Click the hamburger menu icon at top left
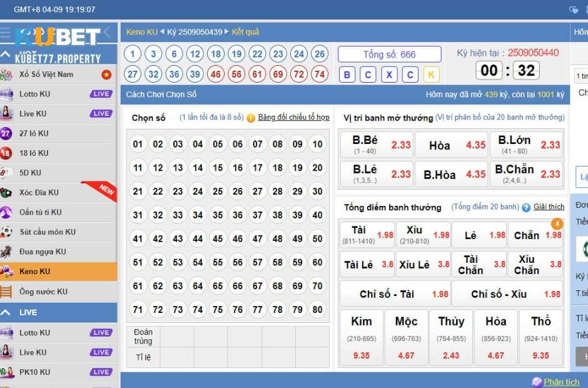The height and width of the screenshot is (388, 588). pyautogui.click(x=5, y=33)
